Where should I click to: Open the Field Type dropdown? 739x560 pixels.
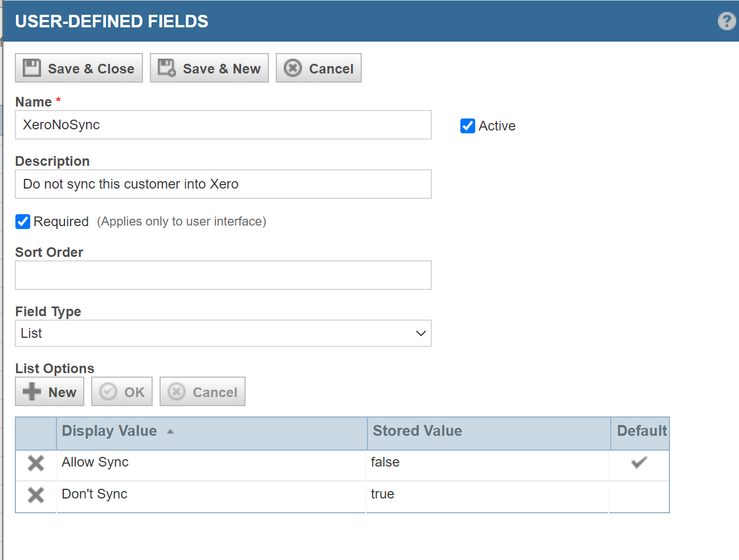click(223, 333)
